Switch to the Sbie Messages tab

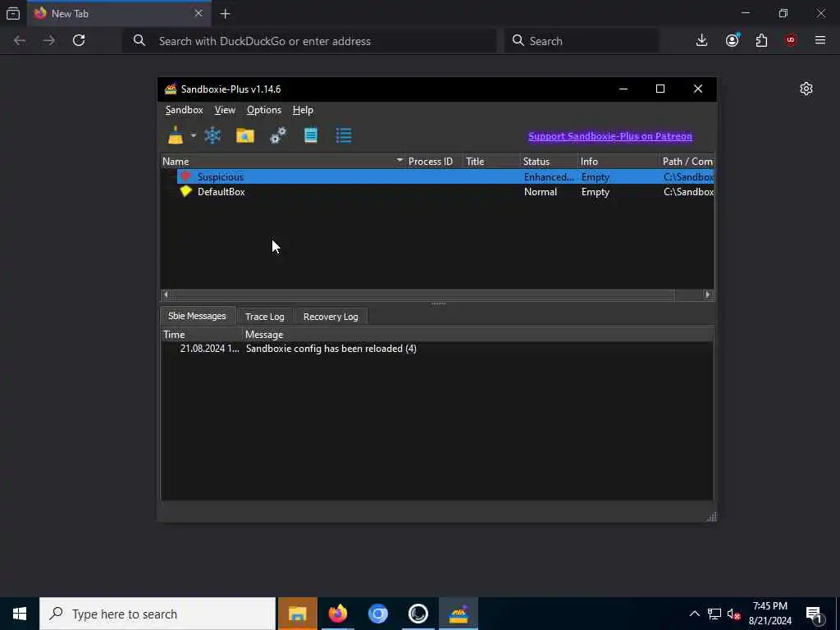pyautogui.click(x=197, y=316)
